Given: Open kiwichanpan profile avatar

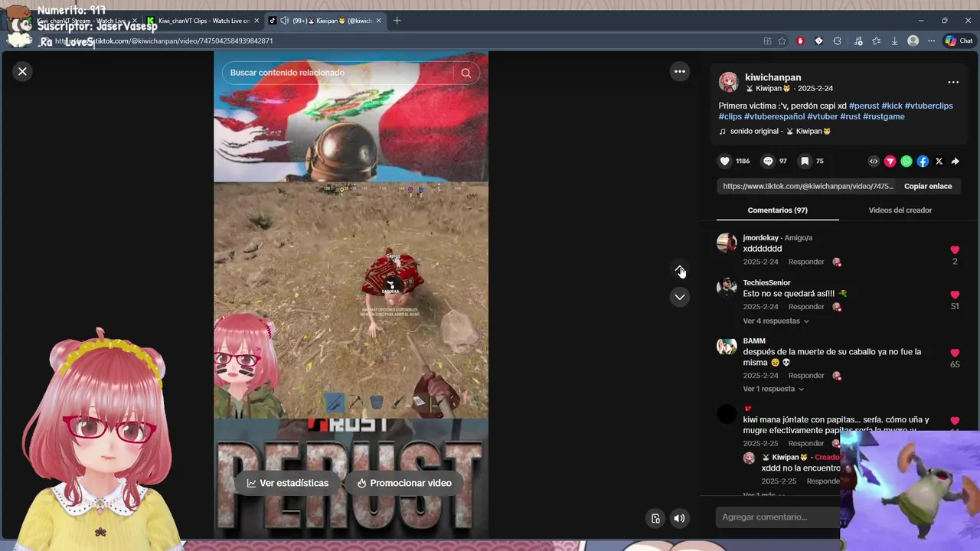Looking at the screenshot, I should (x=728, y=82).
